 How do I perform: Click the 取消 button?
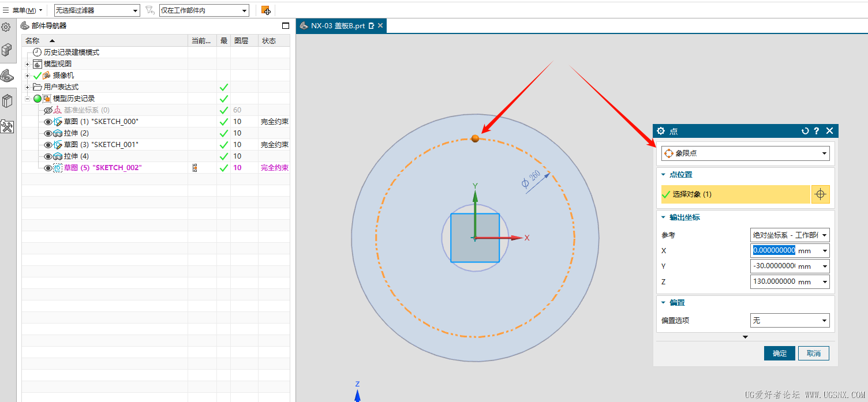coord(813,353)
